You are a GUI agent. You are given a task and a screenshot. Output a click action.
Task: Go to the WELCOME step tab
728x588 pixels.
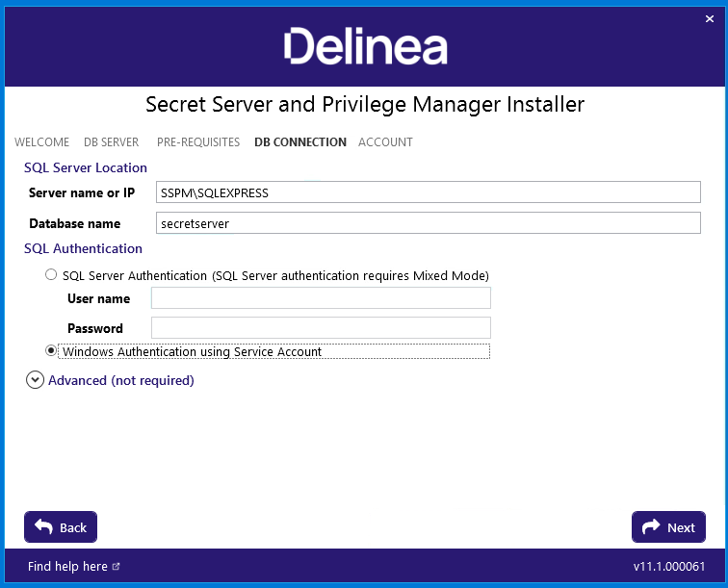click(x=41, y=142)
